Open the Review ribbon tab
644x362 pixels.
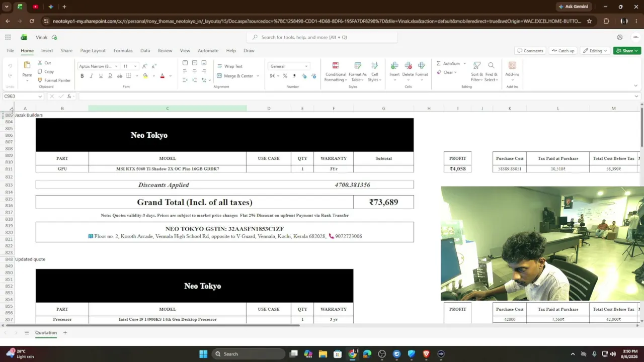tap(165, 51)
